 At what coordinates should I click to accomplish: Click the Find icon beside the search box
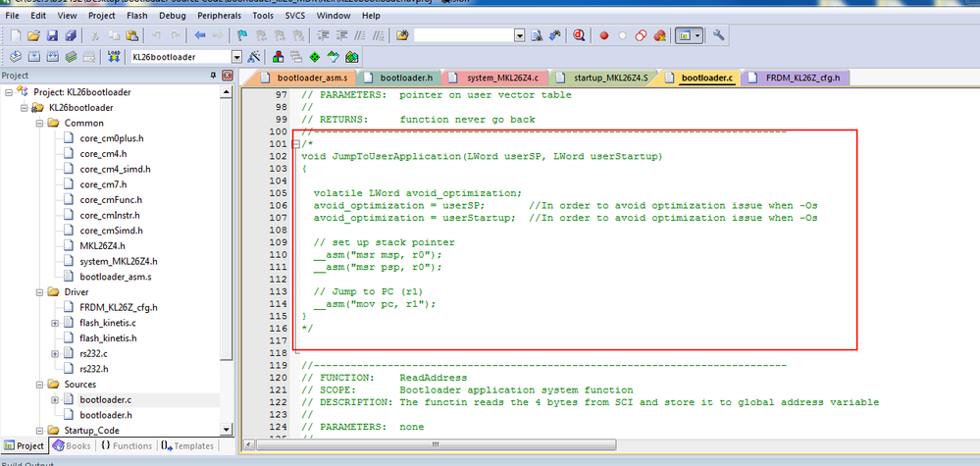(536, 35)
